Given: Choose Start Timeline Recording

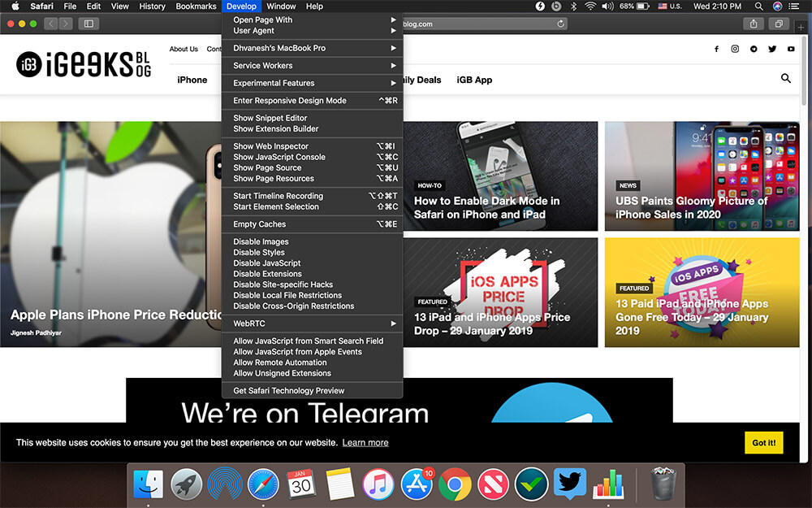Looking at the screenshot, I should click(313, 196).
